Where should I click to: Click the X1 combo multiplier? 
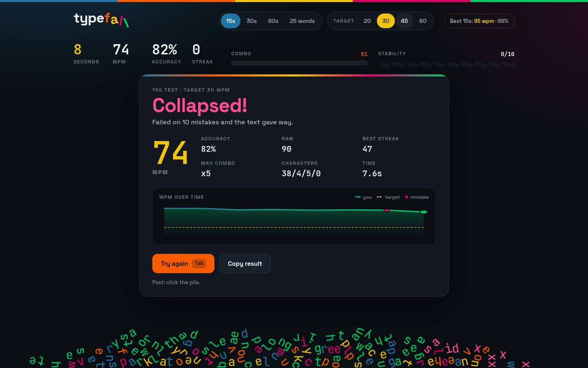tap(364, 54)
